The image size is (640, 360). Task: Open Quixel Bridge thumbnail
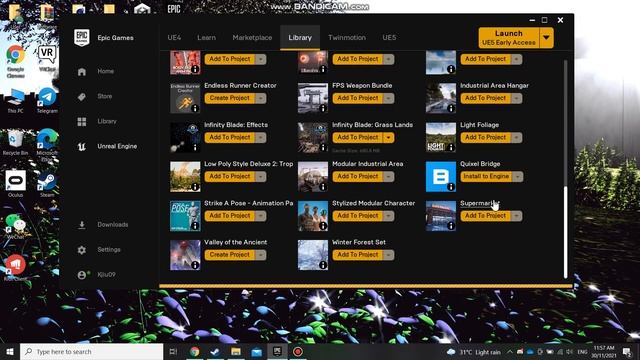tap(441, 177)
